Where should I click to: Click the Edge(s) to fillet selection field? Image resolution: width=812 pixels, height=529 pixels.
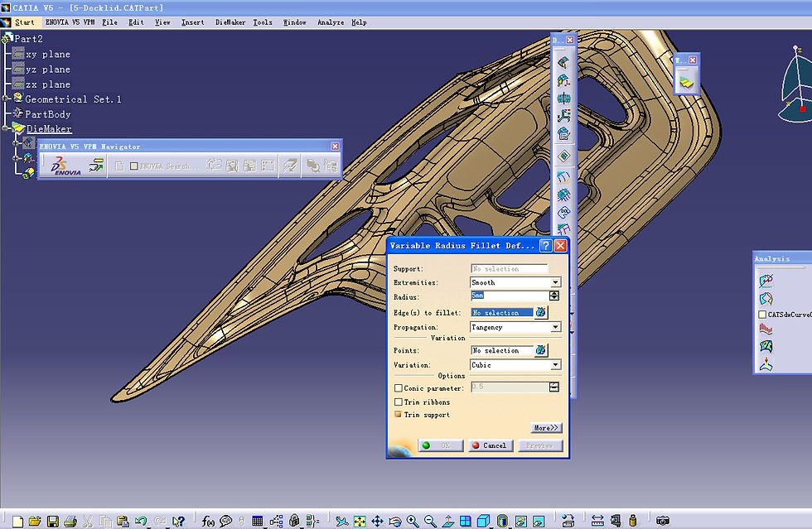pyautogui.click(x=502, y=313)
